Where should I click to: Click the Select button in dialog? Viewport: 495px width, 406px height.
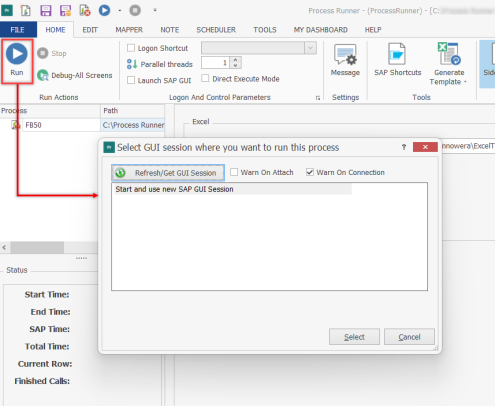(x=354, y=337)
